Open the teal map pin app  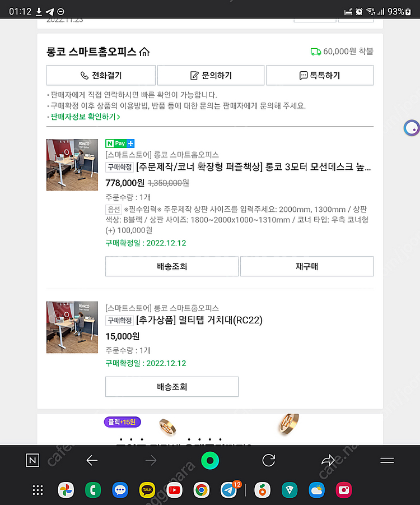pos(290,490)
